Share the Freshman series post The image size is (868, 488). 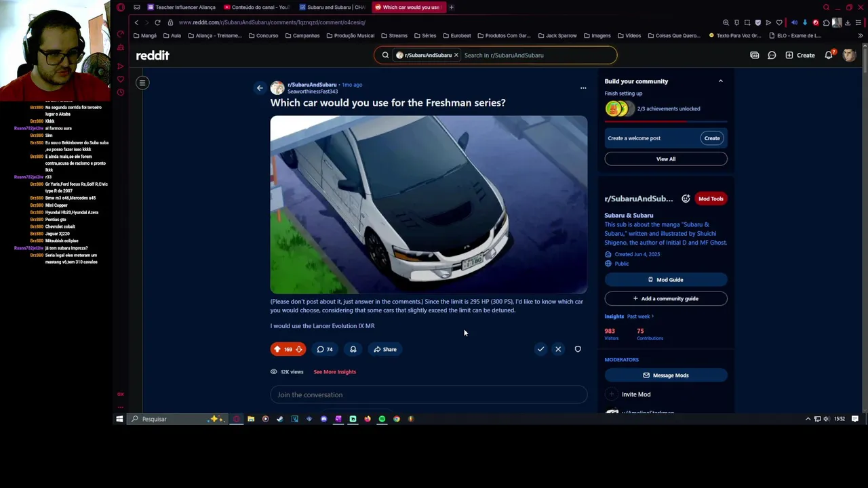(x=384, y=349)
